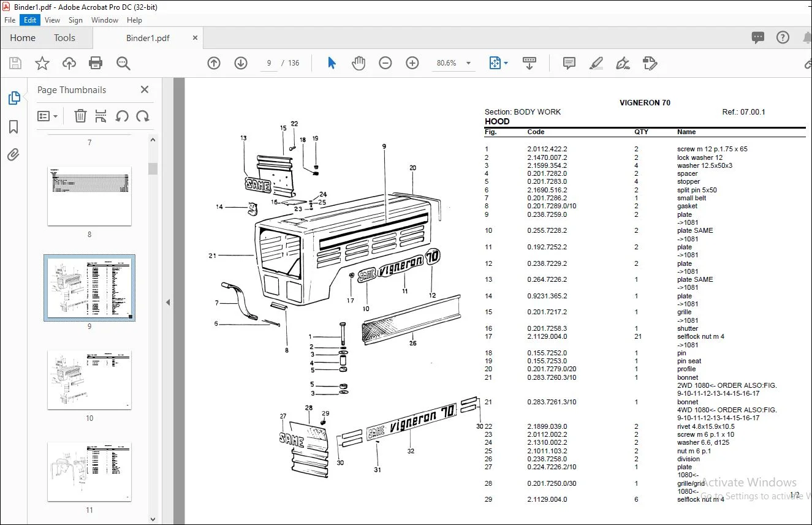Click code '2.0112.422.2' in the parts table
Viewport: 812px width, 525px height.
[x=547, y=149]
